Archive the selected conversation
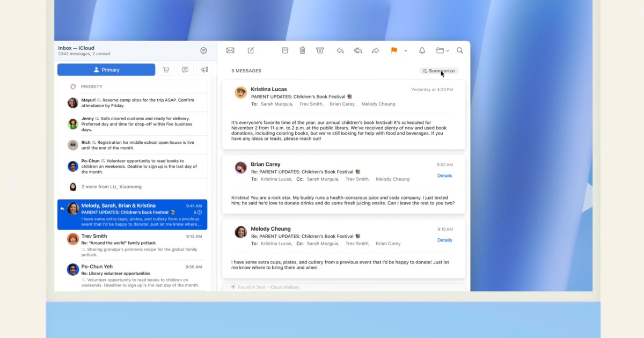 pyautogui.click(x=285, y=50)
